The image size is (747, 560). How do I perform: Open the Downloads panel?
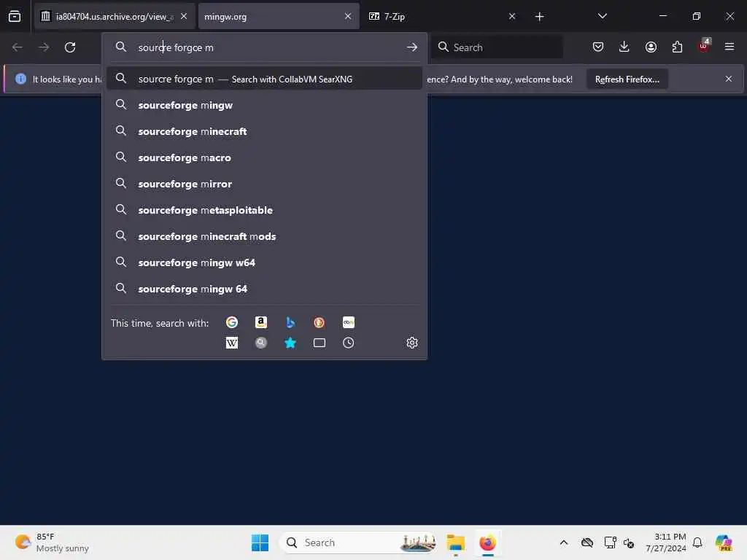(x=624, y=47)
